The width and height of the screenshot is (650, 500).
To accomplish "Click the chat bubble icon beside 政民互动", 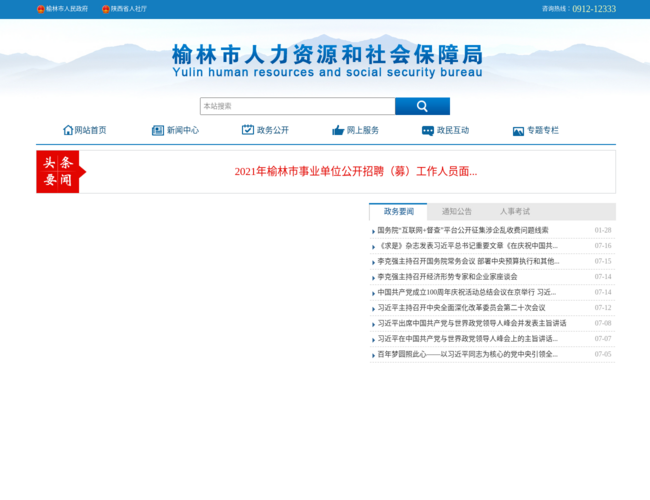I will [x=428, y=131].
